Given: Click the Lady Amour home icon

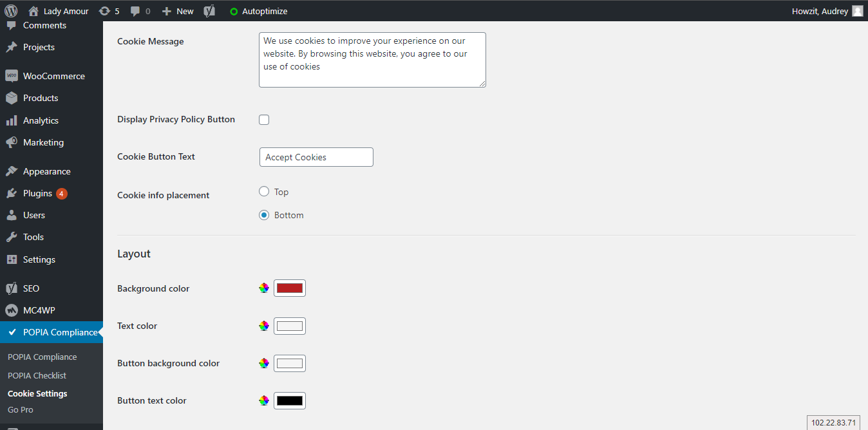Looking at the screenshot, I should (33, 11).
